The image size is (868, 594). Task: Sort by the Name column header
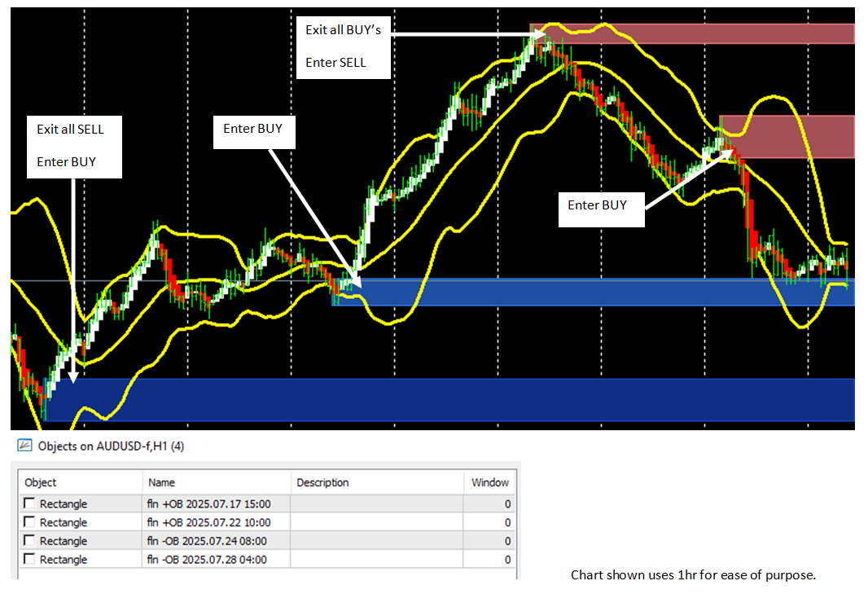point(217,482)
